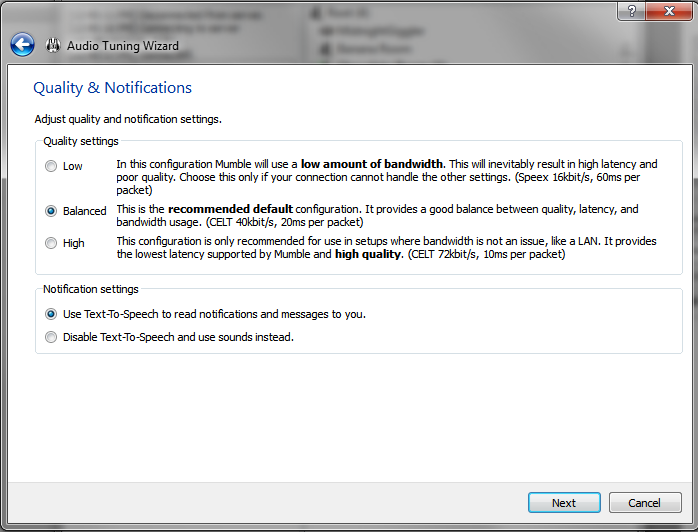Select the Low quality radio button

[51, 166]
